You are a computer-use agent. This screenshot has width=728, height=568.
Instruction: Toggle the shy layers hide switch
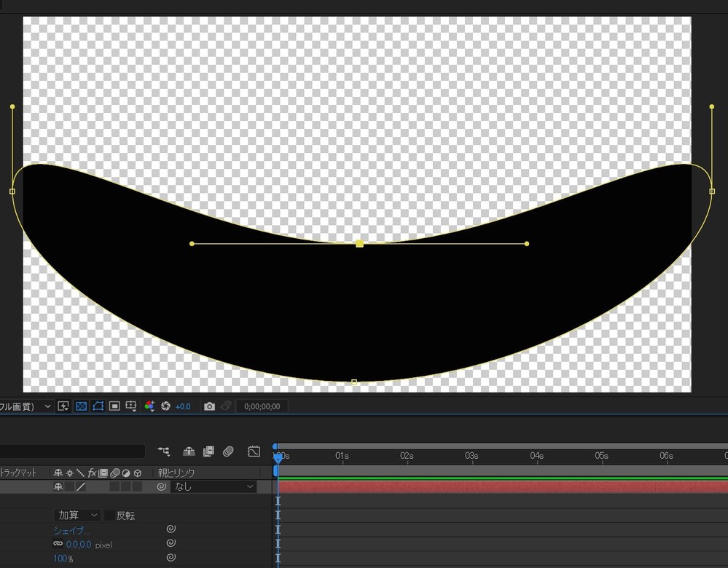(x=188, y=451)
